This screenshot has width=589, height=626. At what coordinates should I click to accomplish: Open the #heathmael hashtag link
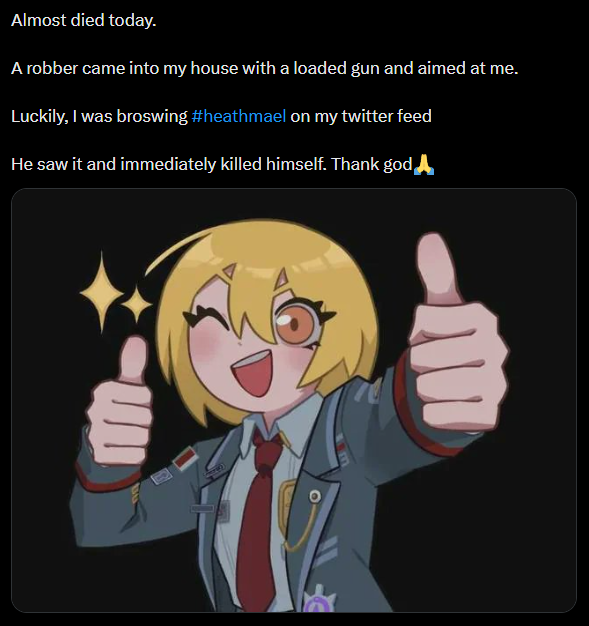point(239,116)
